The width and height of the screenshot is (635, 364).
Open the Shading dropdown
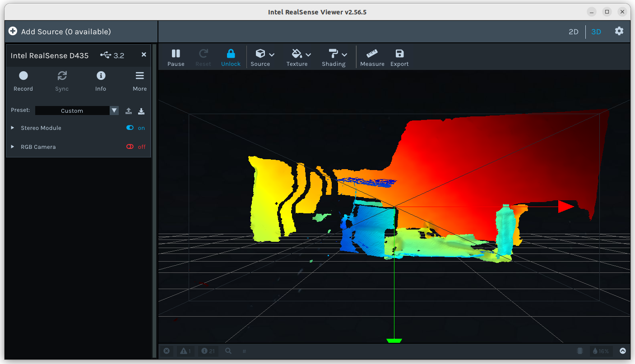point(334,57)
